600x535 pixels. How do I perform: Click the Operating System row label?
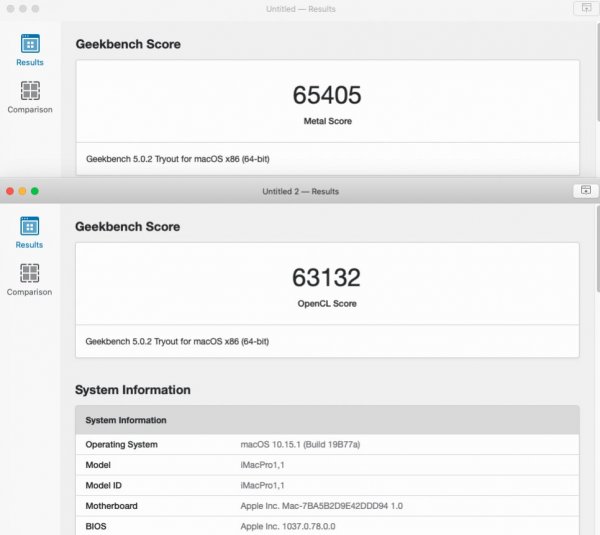point(122,444)
